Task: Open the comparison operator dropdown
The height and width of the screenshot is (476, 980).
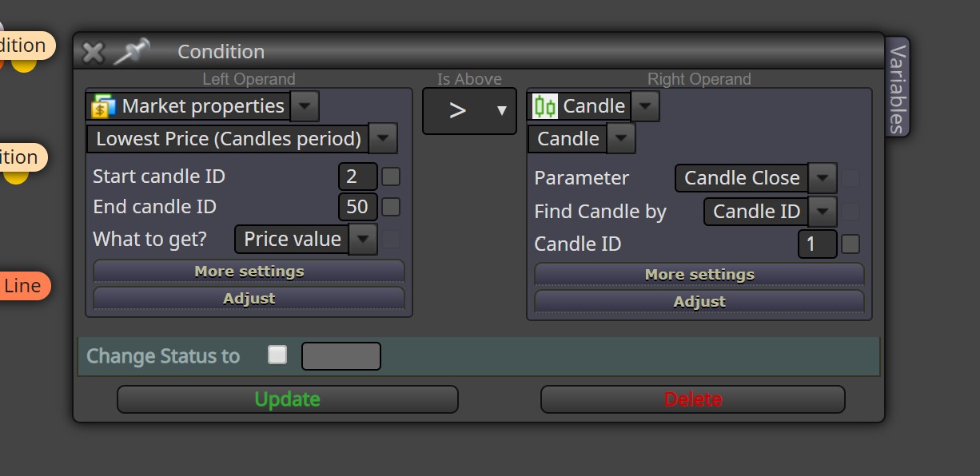Action: click(x=469, y=111)
